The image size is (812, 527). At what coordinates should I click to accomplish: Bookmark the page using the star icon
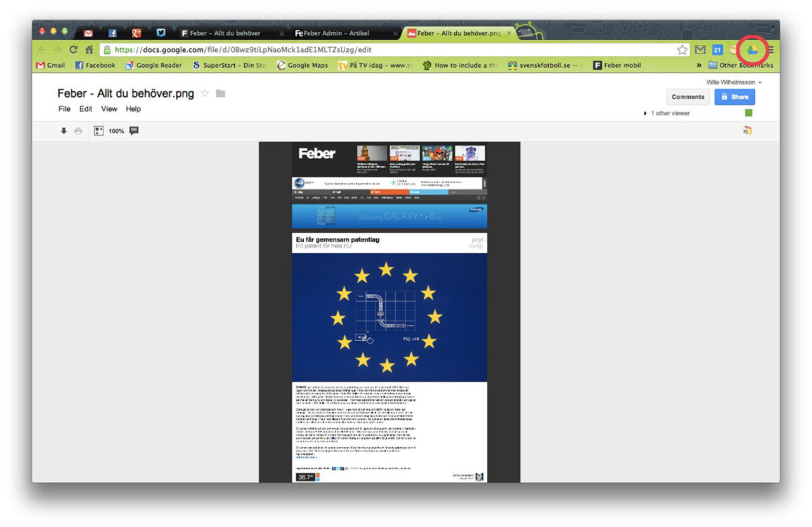coord(682,49)
